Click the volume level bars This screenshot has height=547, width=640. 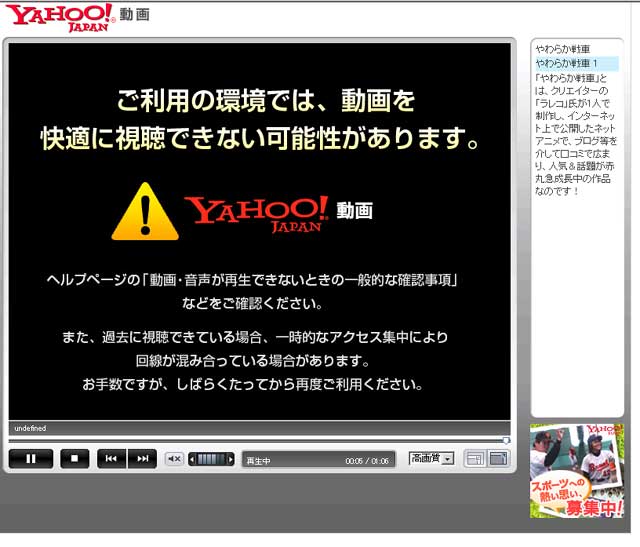coord(211,459)
